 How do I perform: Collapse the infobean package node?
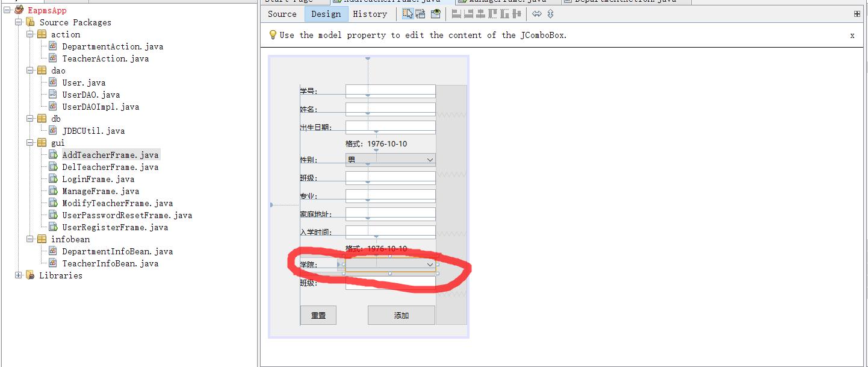click(x=30, y=239)
